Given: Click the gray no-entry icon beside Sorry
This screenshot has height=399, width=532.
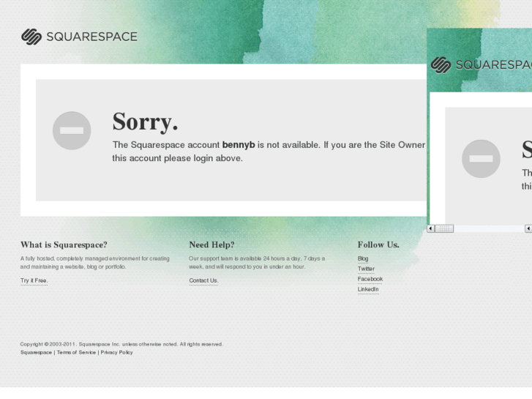Looking at the screenshot, I should [72, 130].
